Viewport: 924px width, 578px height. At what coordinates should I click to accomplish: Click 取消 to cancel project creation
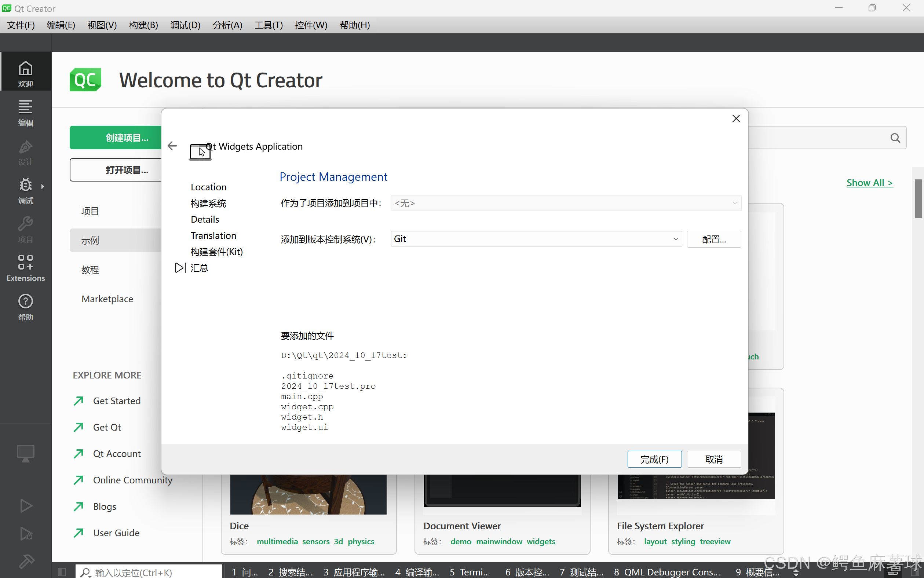coord(714,459)
